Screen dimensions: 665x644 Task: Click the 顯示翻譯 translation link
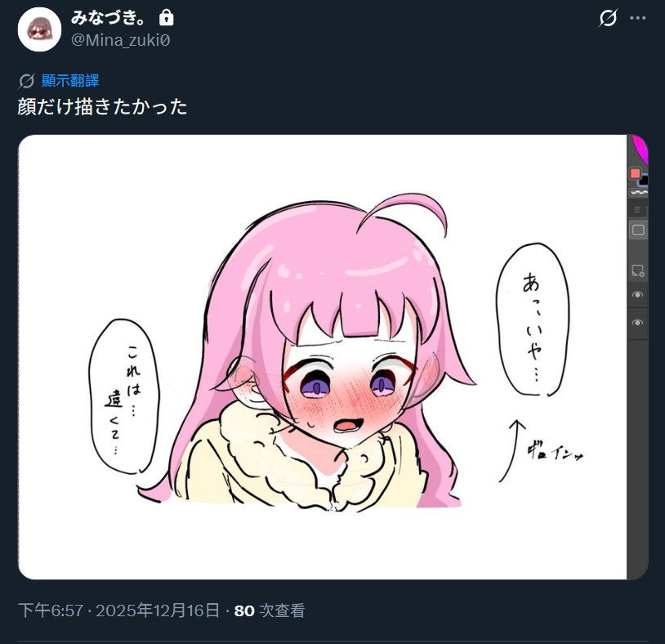click(x=70, y=81)
